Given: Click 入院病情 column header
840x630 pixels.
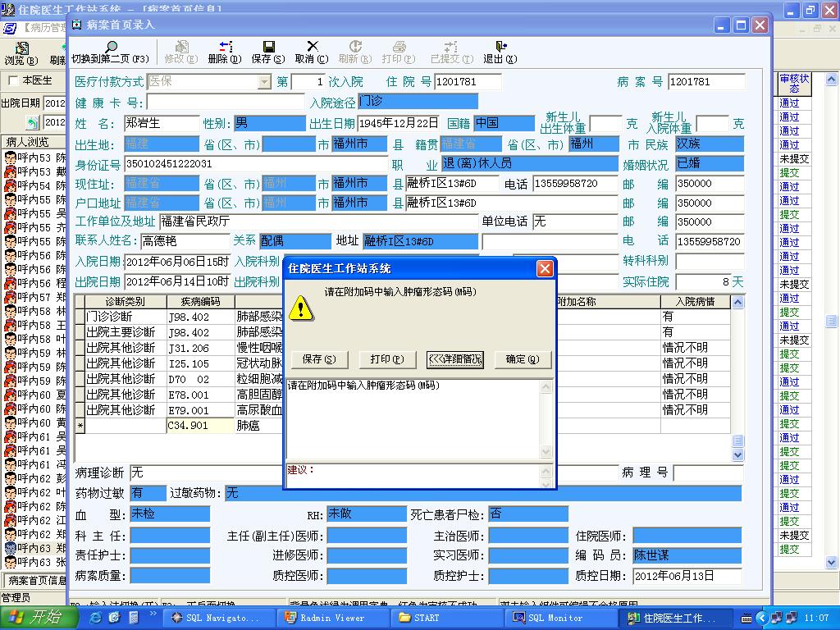Looking at the screenshot, I should tap(695, 302).
